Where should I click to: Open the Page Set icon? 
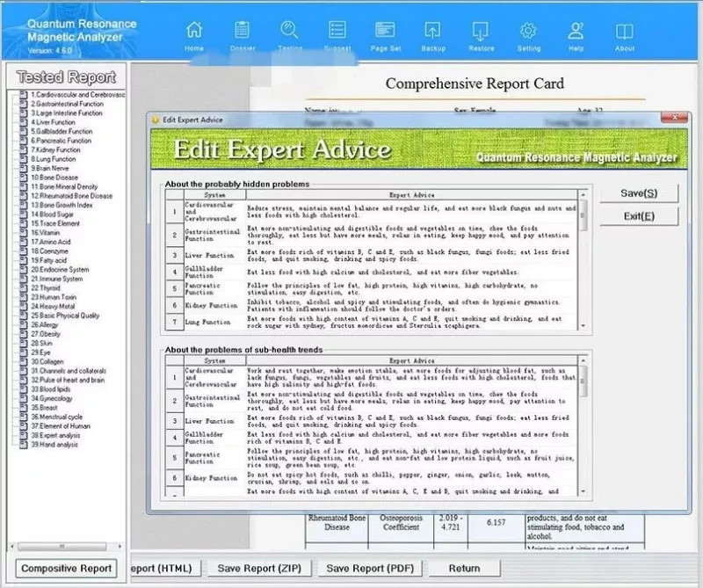[385, 30]
